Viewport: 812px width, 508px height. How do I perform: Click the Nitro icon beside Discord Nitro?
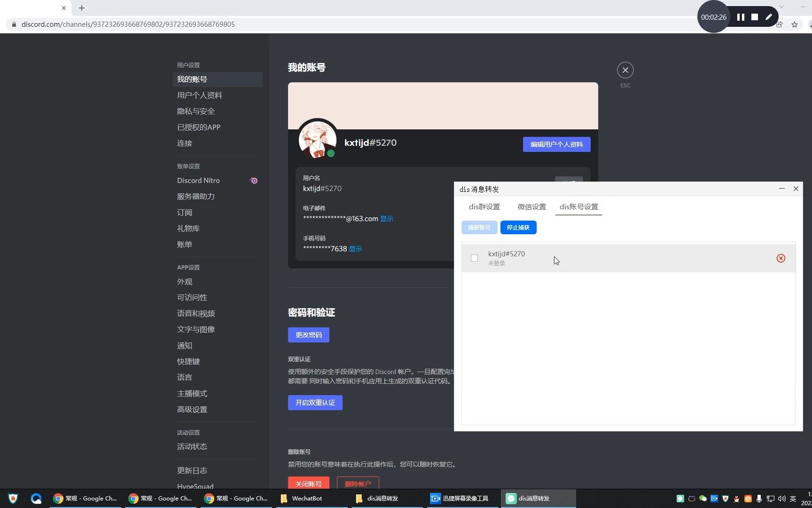(x=254, y=181)
